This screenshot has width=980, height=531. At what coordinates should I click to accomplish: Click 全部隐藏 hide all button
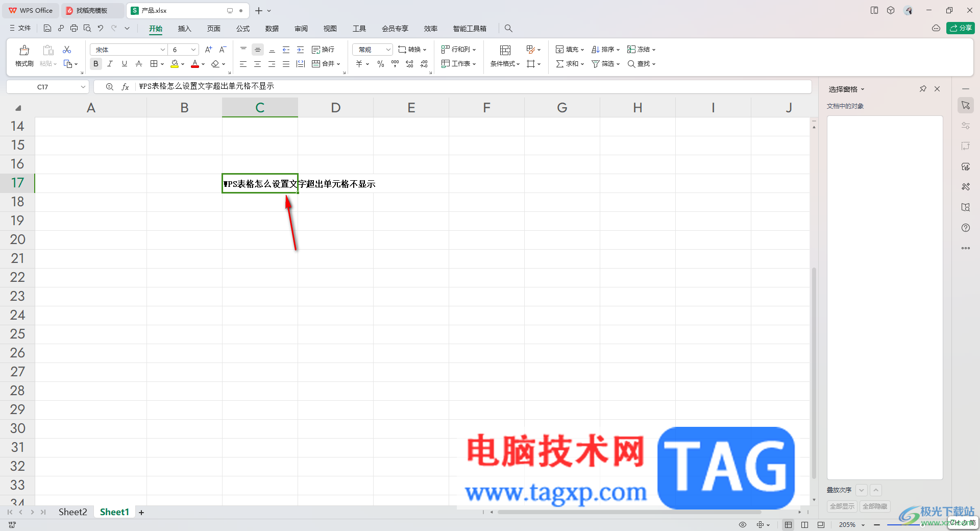pyautogui.click(x=875, y=506)
